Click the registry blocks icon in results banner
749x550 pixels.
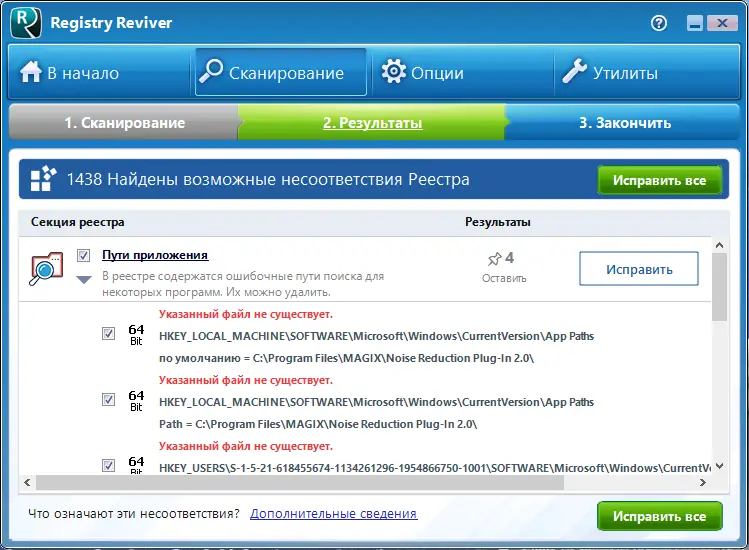coord(43,179)
